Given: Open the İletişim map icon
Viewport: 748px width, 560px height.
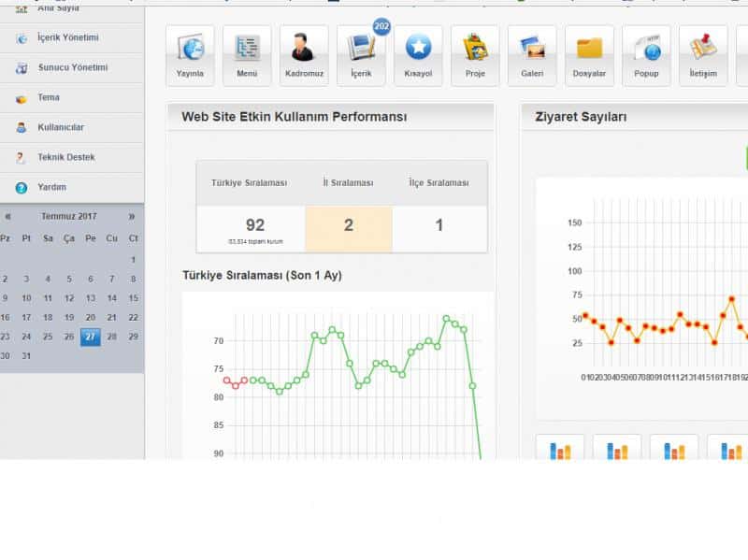Looking at the screenshot, I should (x=703, y=55).
